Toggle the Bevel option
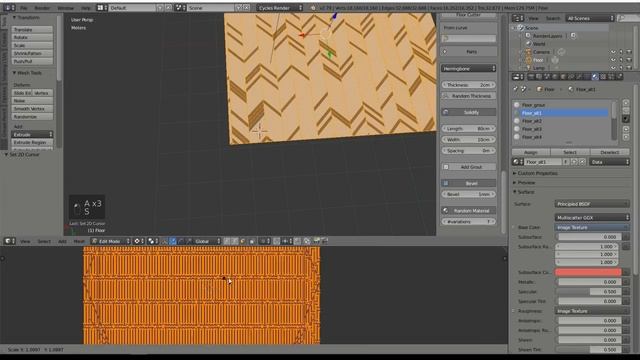Image resolution: width=640 pixels, height=360 pixels. tap(469, 183)
